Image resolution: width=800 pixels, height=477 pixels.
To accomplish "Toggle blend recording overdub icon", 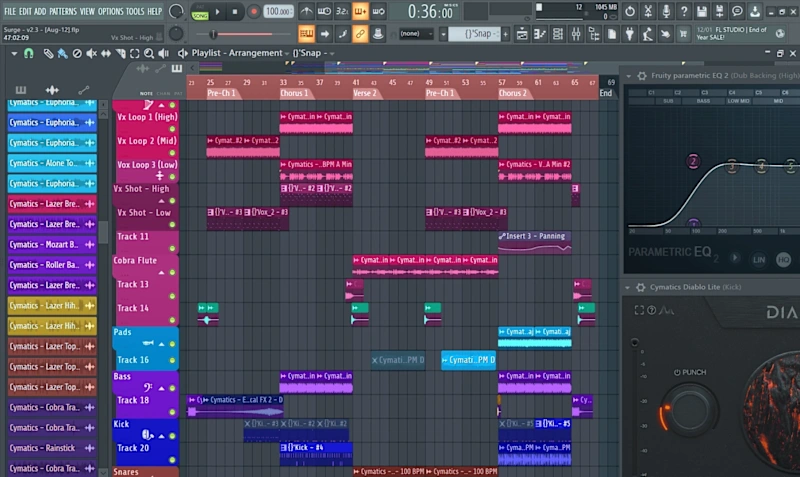I will click(x=360, y=11).
